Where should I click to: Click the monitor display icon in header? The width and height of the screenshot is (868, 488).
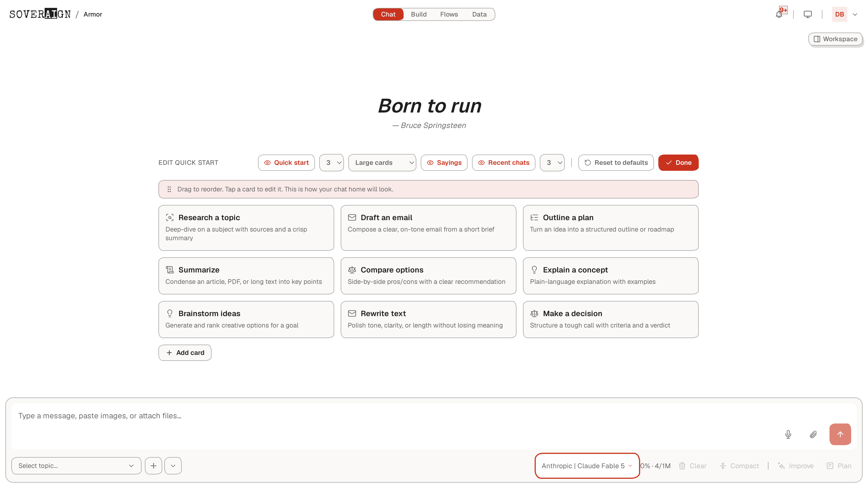[808, 14]
